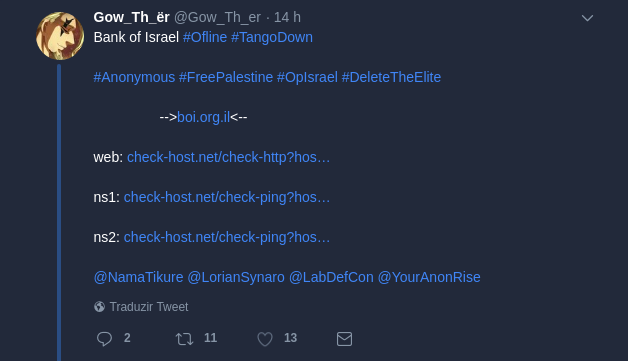Click the #OpIsrael hashtag
Image resolution: width=628 pixels, height=361 pixels.
(x=307, y=77)
